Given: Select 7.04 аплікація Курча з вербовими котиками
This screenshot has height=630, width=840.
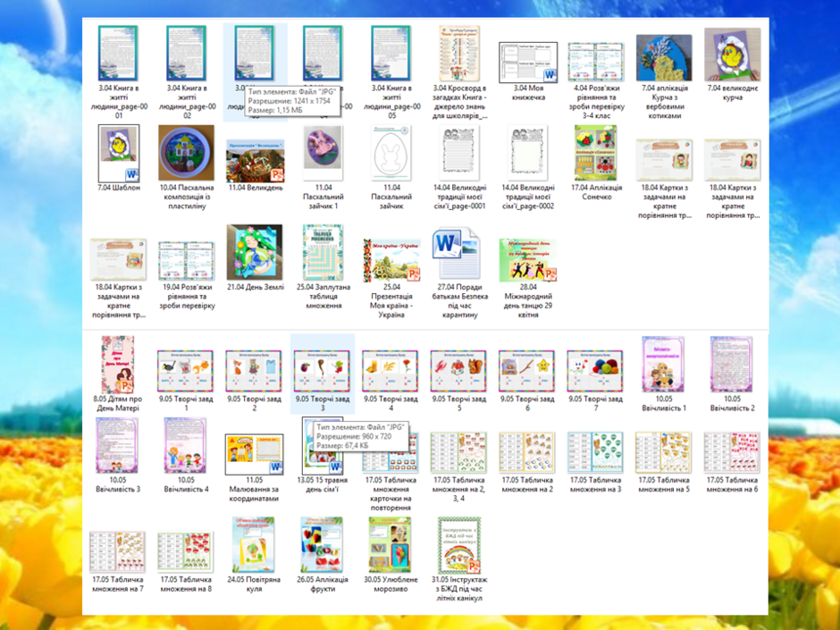Looking at the screenshot, I should click(664, 58).
